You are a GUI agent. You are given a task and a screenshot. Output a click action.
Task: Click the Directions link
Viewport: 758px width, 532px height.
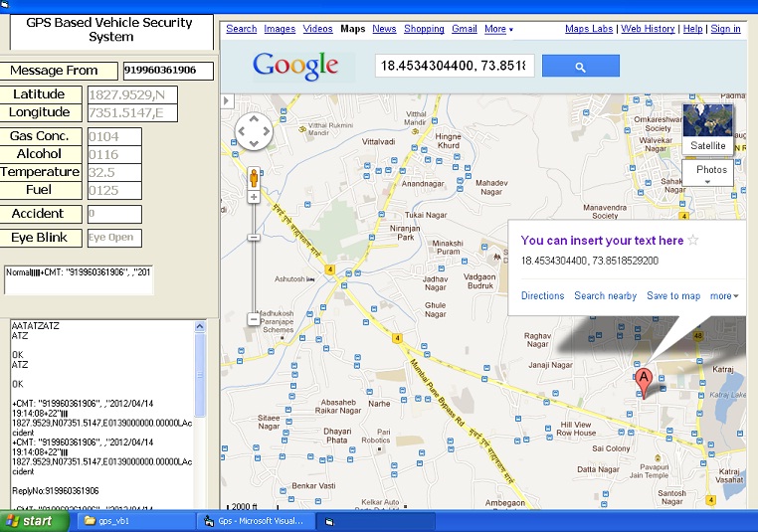542,296
